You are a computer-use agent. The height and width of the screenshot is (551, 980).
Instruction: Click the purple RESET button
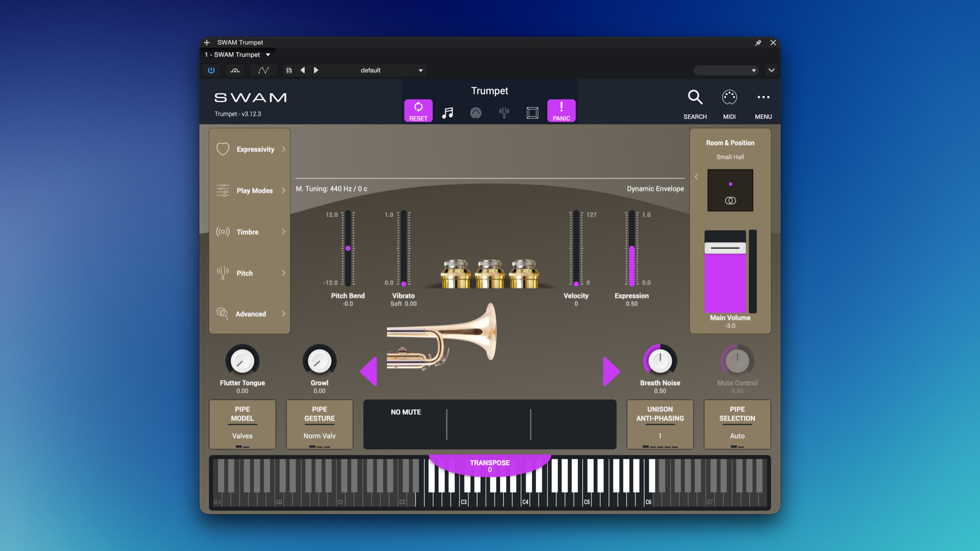tap(418, 111)
